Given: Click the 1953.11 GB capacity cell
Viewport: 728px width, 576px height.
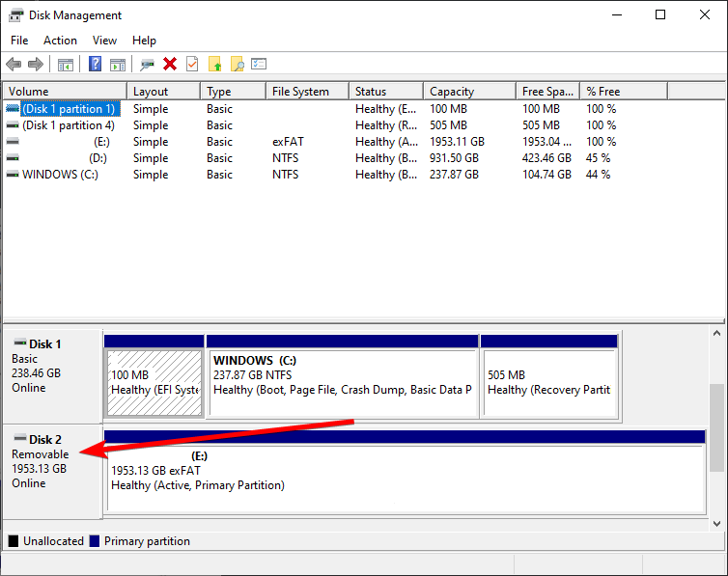Looking at the screenshot, I should pos(457,142).
